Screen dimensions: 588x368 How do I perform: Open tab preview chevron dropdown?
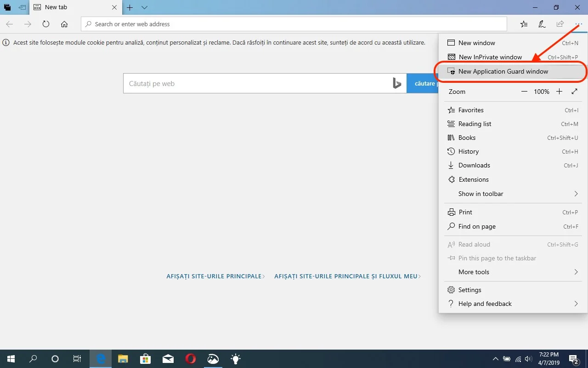pyautogui.click(x=144, y=7)
